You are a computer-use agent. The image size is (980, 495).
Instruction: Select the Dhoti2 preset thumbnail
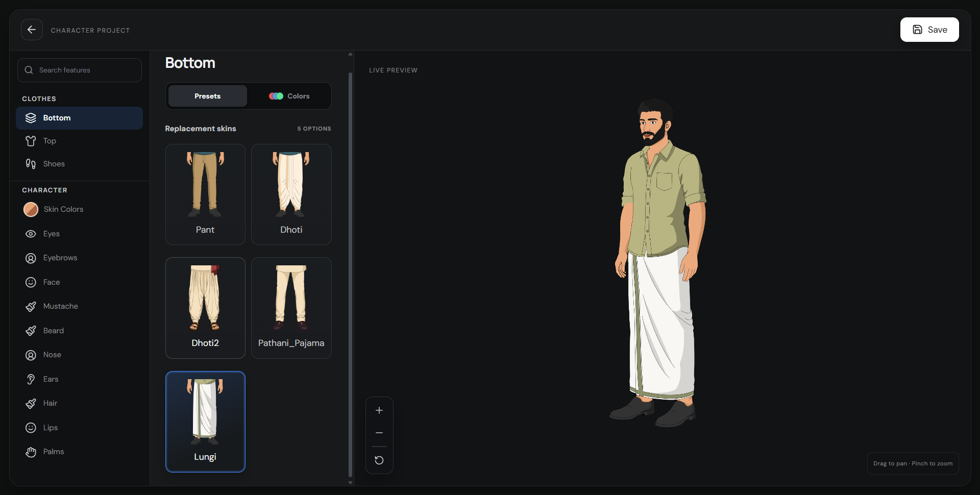(205, 308)
